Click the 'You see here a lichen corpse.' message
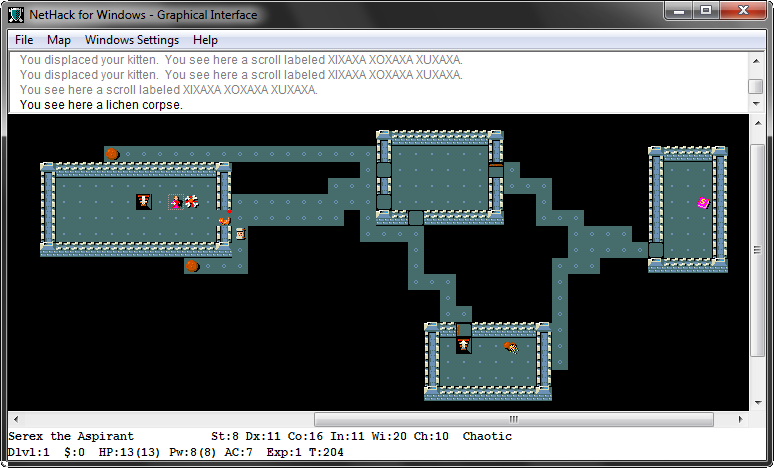 101,105
